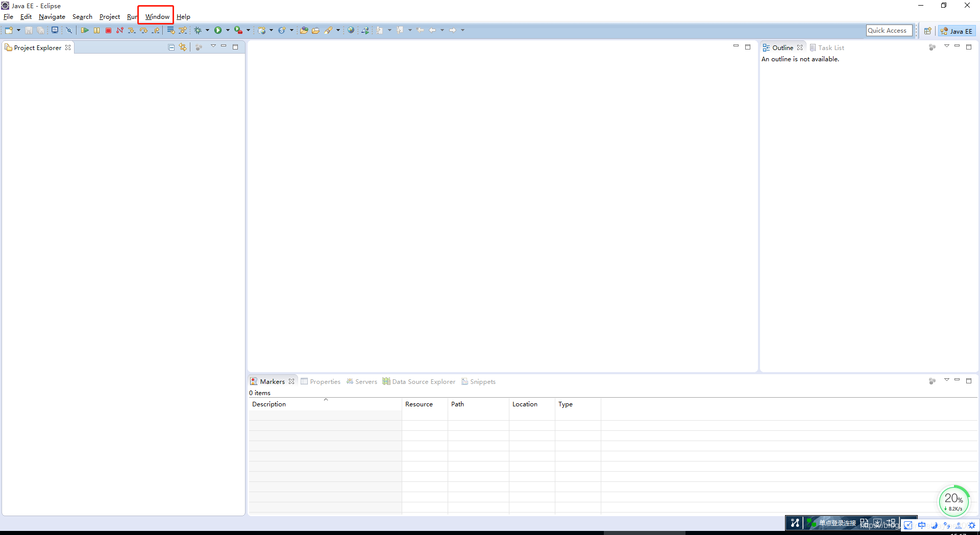Toggle Chinese input mode 中 icon

pyautogui.click(x=922, y=525)
